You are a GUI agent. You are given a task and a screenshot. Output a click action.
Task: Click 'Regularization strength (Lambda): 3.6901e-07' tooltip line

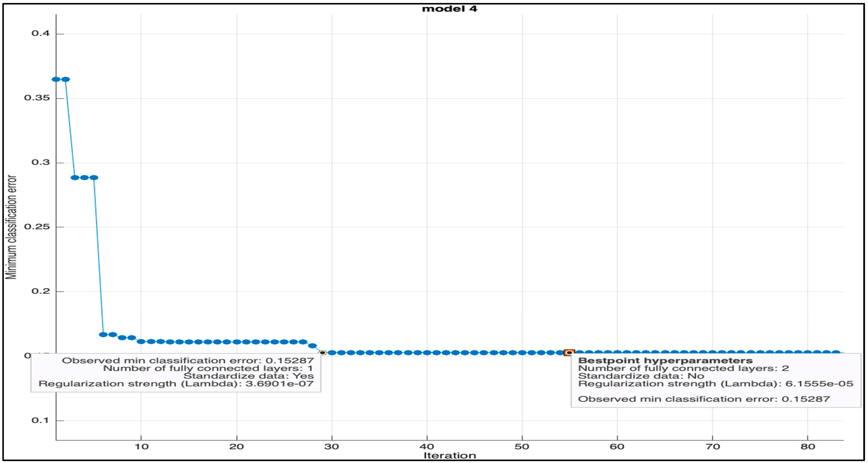[176, 384]
